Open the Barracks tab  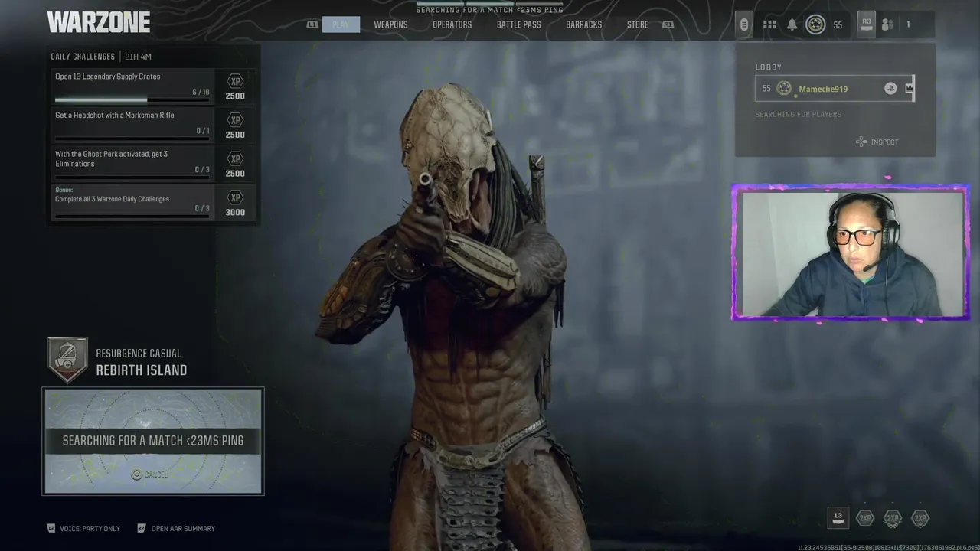point(583,24)
